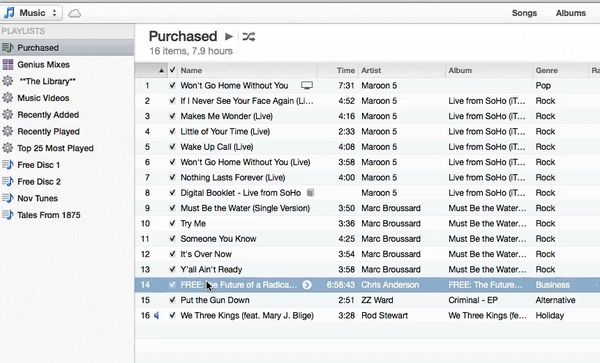
Task: Click artist ZZ Ward
Action: (377, 300)
